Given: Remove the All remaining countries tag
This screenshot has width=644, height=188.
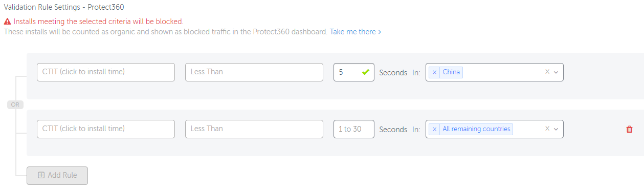Looking at the screenshot, I should pyautogui.click(x=434, y=129).
